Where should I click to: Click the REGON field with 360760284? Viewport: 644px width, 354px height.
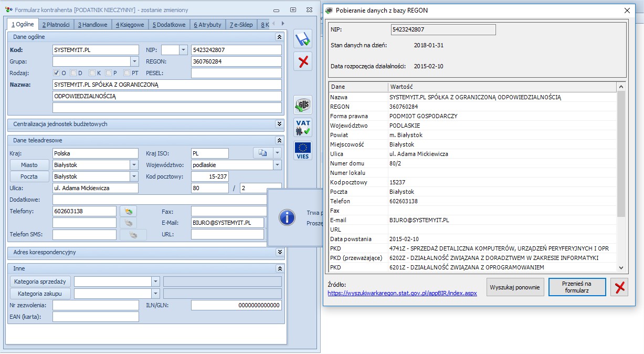click(236, 61)
